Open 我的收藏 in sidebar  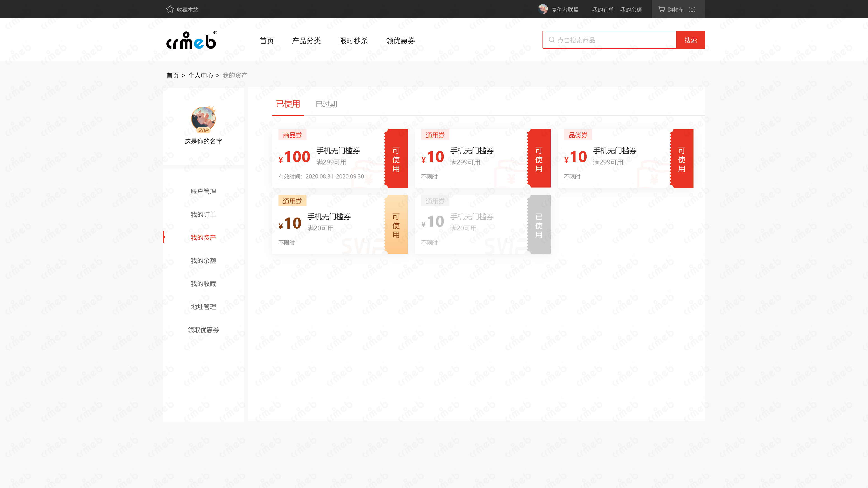(203, 284)
